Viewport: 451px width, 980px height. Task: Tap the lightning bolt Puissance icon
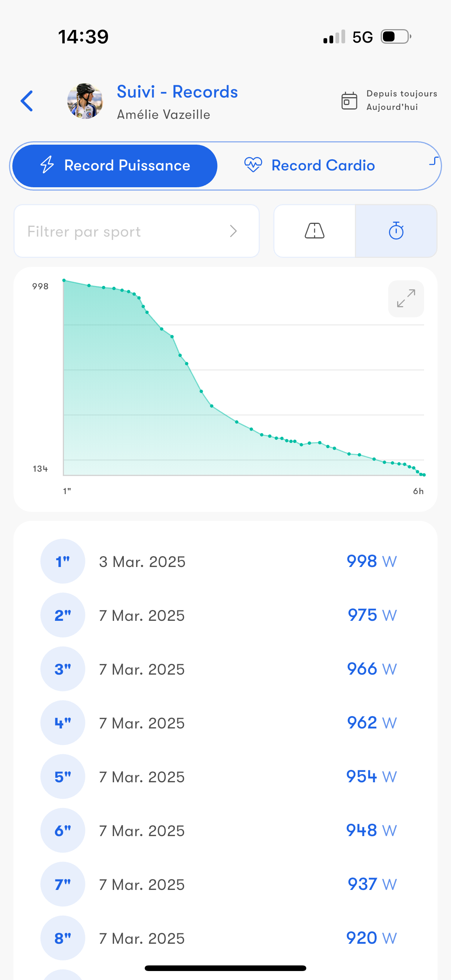[47, 165]
